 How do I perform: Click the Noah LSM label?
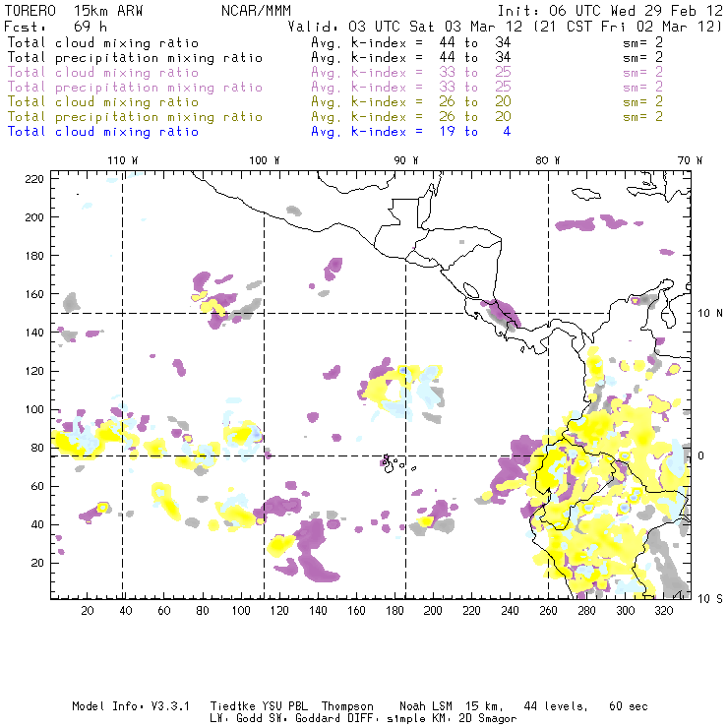426,706
